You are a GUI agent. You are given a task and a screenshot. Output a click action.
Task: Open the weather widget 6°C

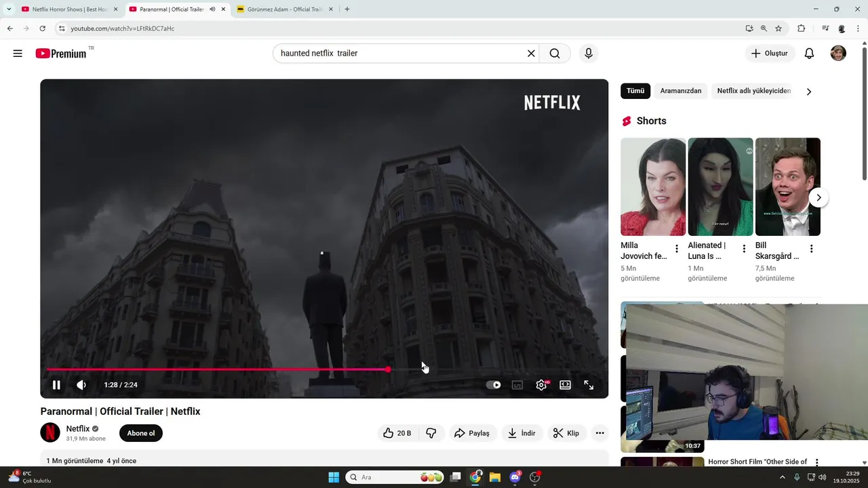click(28, 477)
